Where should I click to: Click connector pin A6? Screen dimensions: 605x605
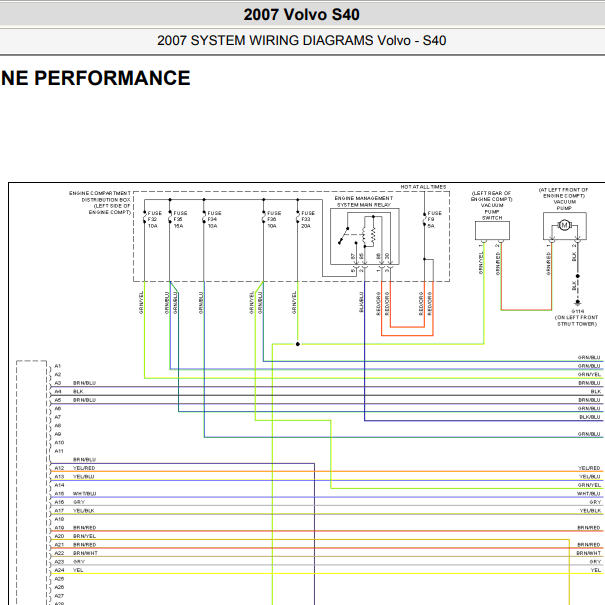tap(57, 408)
